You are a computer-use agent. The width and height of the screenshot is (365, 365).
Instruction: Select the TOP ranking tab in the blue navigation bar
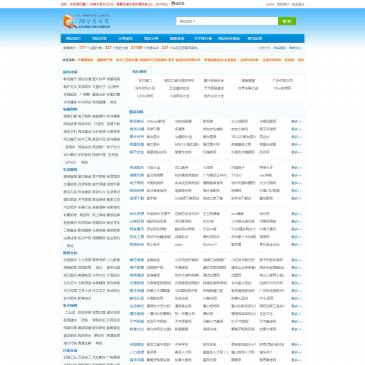(x=203, y=38)
